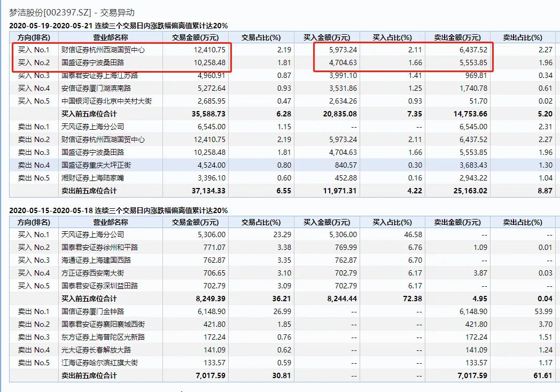Click the buy amount 769.99
The image size is (560, 392).
pos(346,247)
